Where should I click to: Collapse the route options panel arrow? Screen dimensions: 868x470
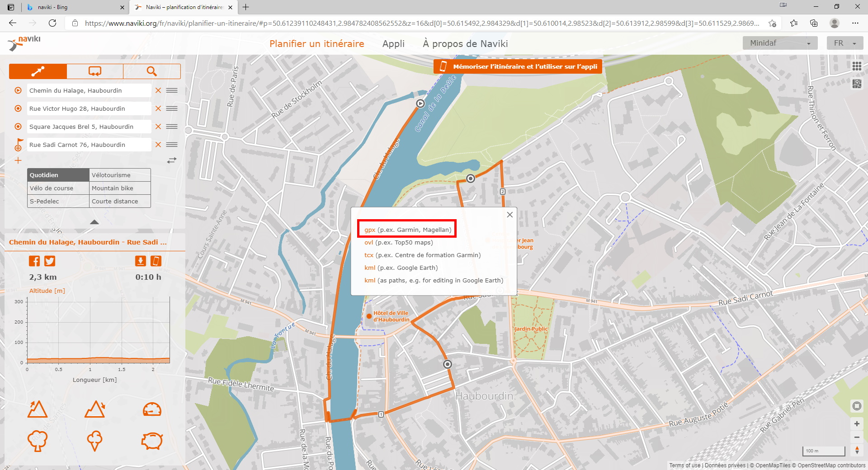pyautogui.click(x=94, y=222)
